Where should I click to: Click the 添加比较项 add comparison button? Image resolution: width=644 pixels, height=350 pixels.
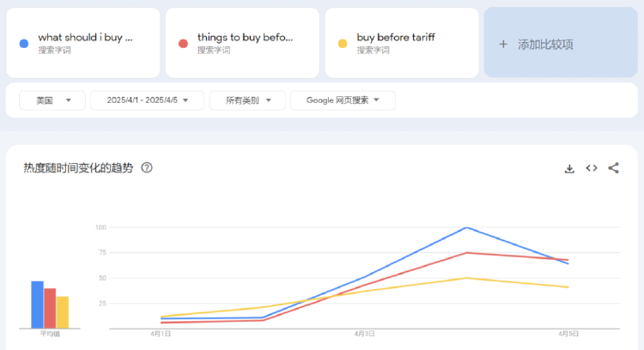click(537, 44)
